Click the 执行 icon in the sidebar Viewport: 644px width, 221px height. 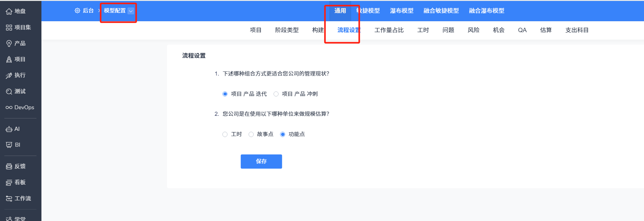click(x=9, y=76)
